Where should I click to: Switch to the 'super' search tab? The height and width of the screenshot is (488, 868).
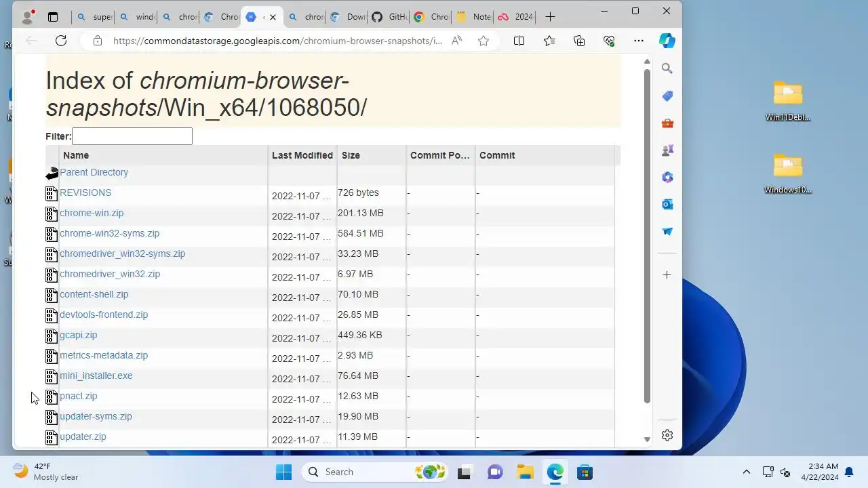click(x=94, y=17)
